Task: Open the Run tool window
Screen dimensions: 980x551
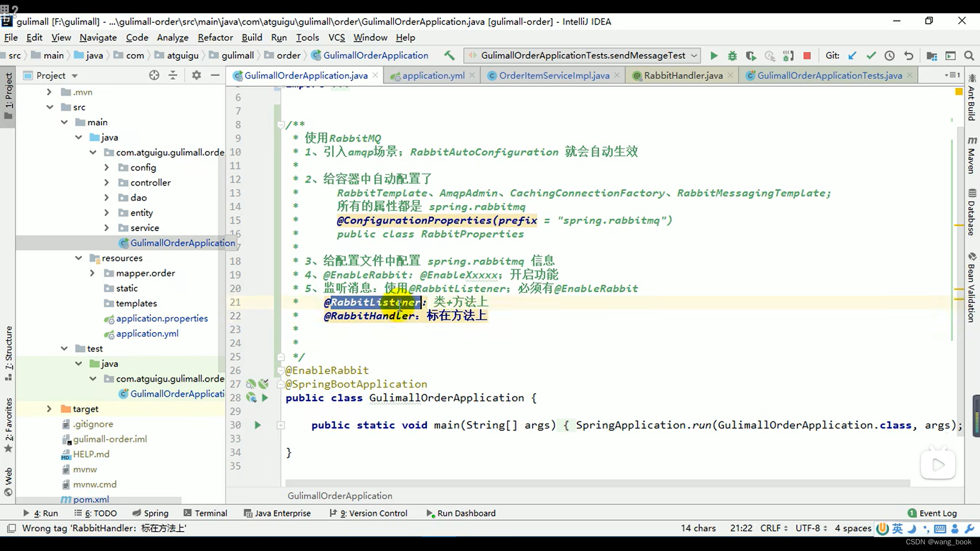Action: tap(40, 513)
